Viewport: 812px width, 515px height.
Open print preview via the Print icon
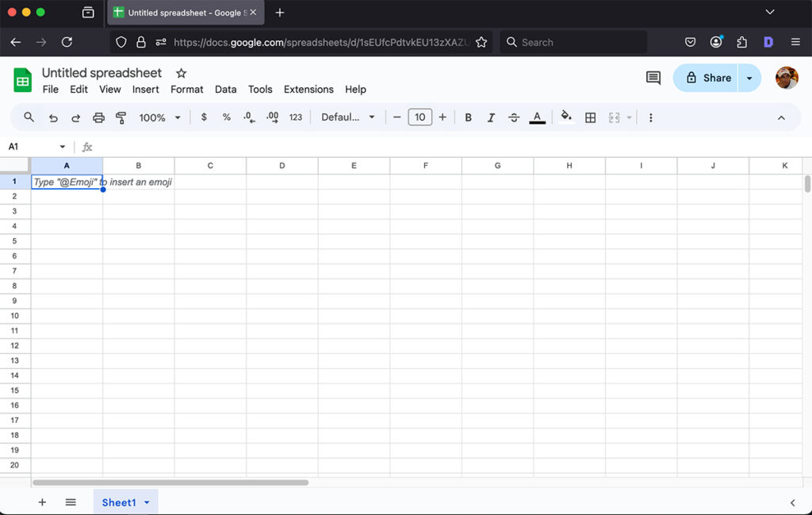coord(98,117)
